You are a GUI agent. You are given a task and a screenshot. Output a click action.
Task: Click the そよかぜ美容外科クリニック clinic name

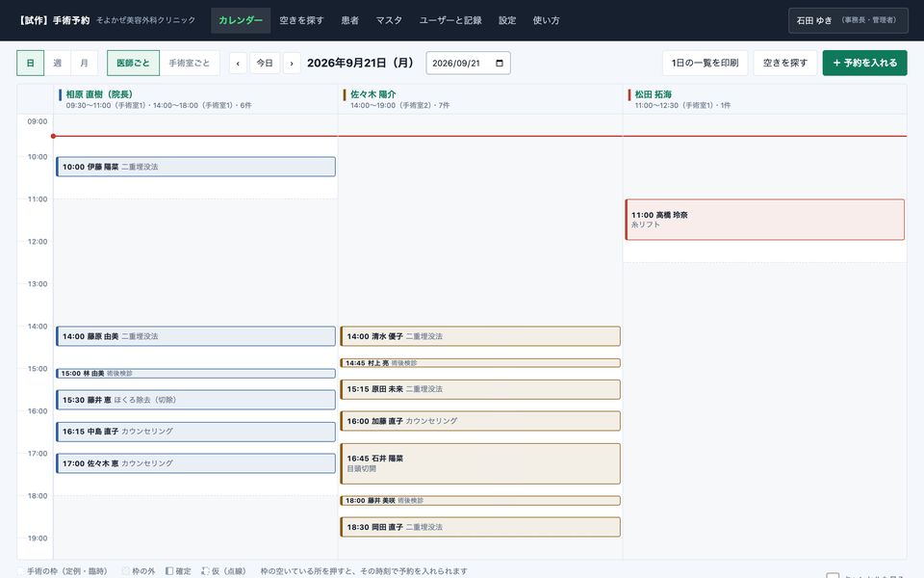point(145,20)
